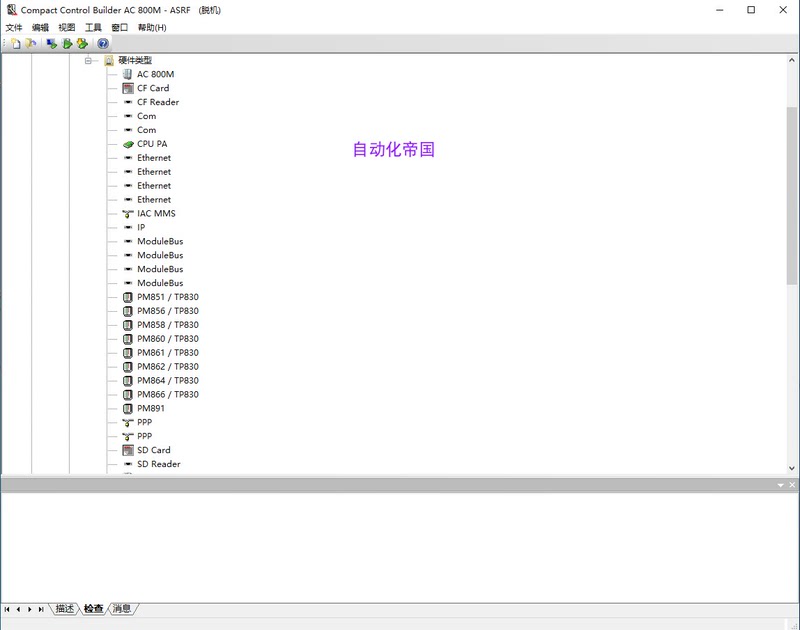Switch to the 描述 tab

[65, 609]
